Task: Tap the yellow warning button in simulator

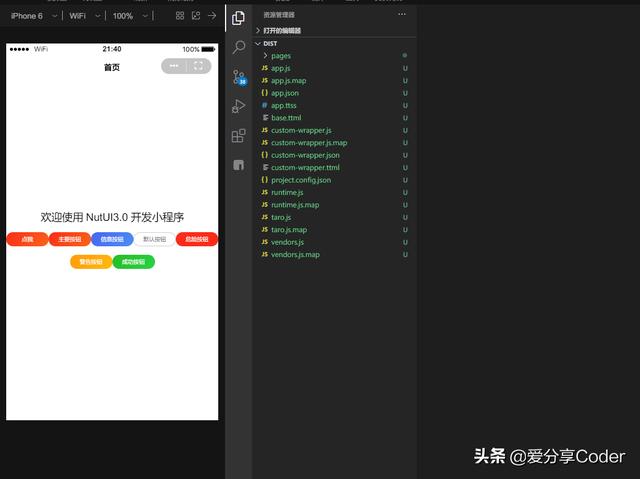Action: (91, 262)
